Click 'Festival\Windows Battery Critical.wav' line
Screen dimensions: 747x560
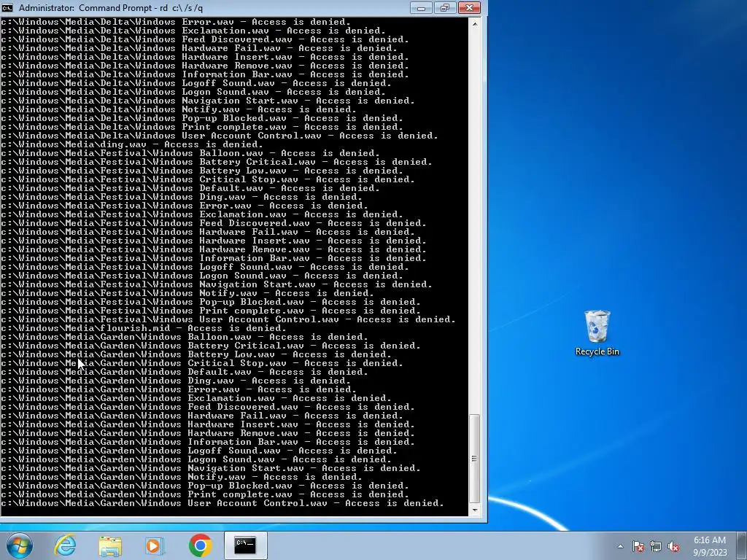click(x=217, y=162)
